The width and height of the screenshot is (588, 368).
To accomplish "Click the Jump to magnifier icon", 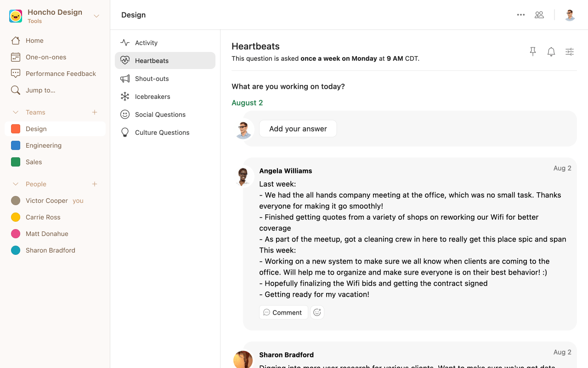I will 16,90.
